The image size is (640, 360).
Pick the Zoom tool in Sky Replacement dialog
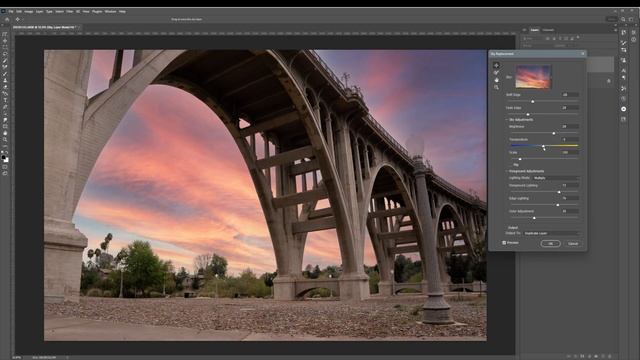pos(496,87)
